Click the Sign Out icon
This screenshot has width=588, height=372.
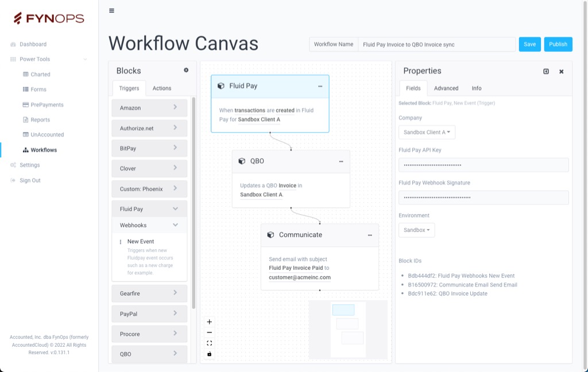(13, 180)
